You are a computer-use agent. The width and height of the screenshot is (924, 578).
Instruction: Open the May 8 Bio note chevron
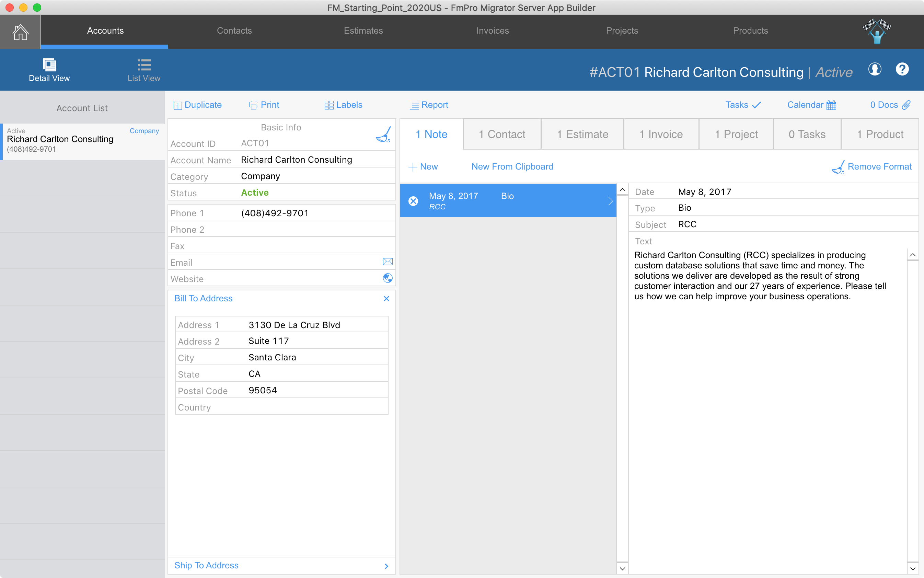pyautogui.click(x=610, y=201)
